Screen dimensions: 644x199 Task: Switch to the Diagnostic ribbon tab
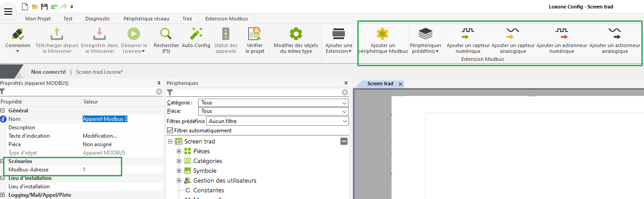point(97,19)
